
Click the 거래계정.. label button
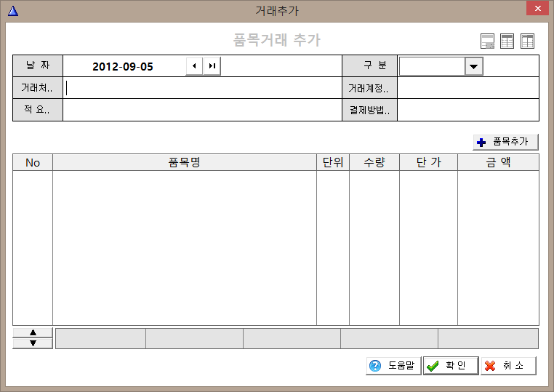click(x=369, y=88)
